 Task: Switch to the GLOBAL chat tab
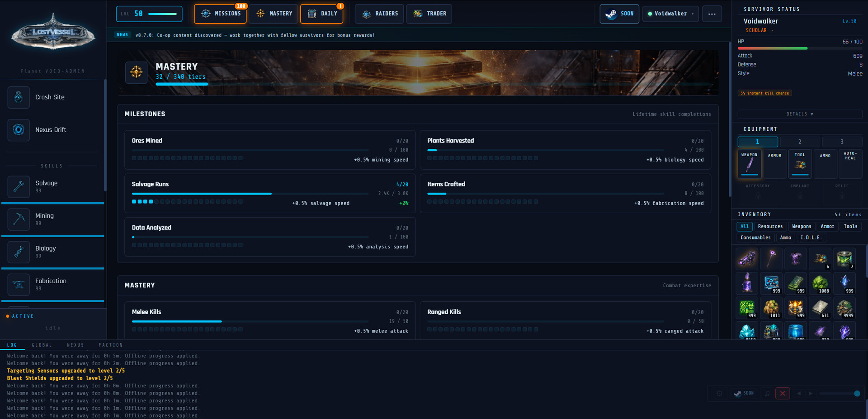point(42,345)
